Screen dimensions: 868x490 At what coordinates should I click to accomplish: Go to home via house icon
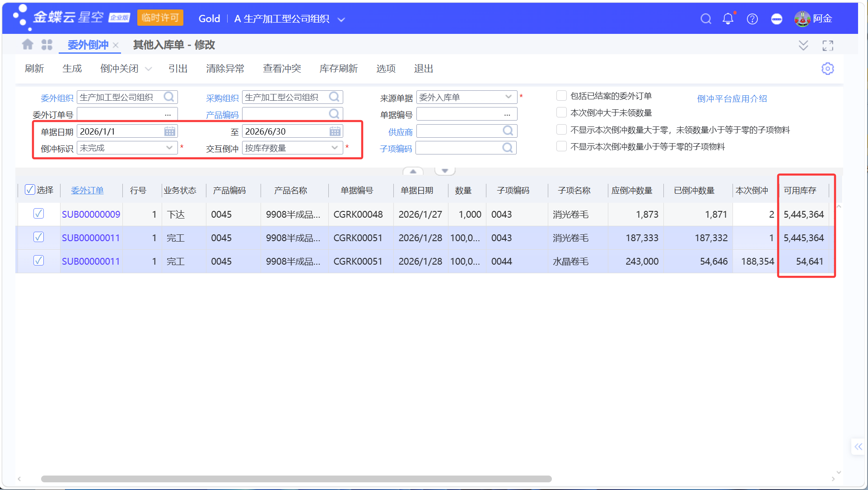pyautogui.click(x=28, y=44)
